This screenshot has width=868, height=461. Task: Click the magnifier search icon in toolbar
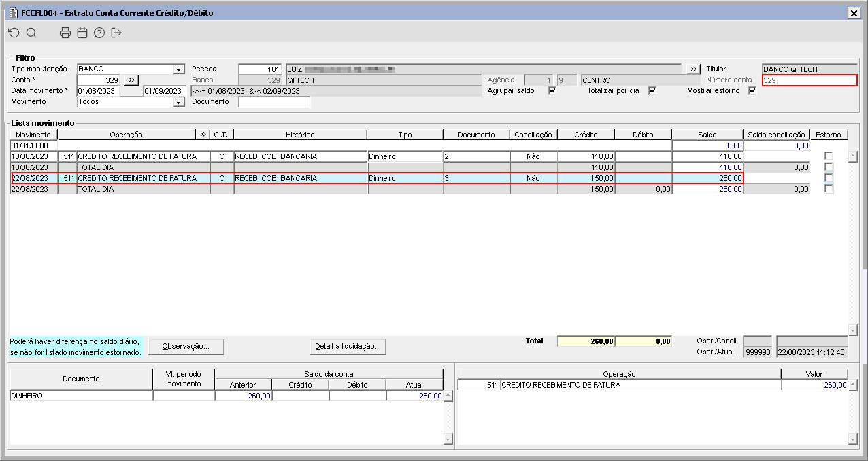point(31,33)
